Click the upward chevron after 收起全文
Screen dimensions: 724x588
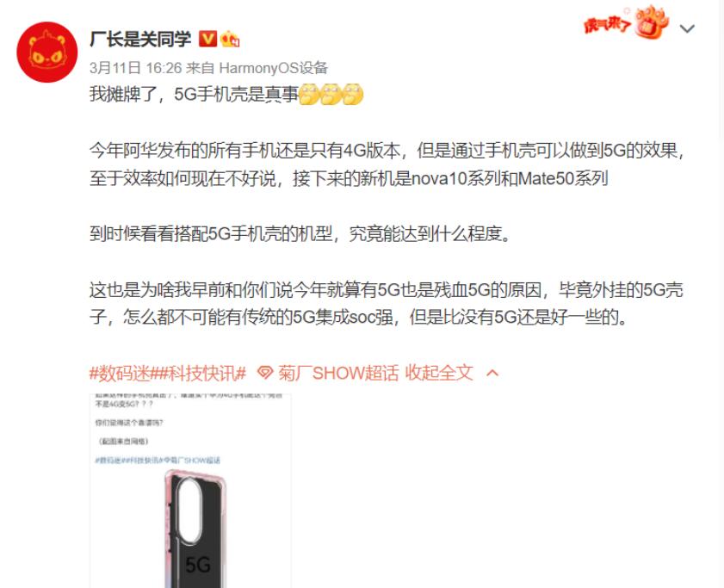492,373
